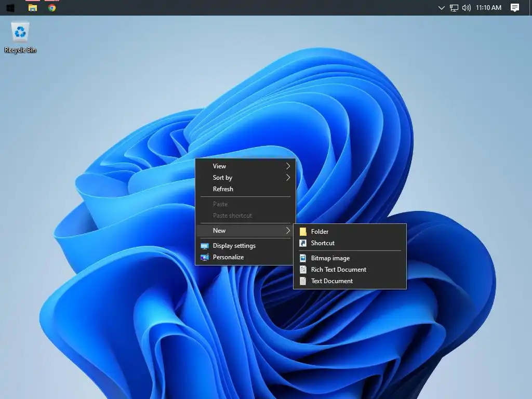The width and height of the screenshot is (532, 399).
Task: Click the Shortcut arrow icon
Action: coord(303,243)
